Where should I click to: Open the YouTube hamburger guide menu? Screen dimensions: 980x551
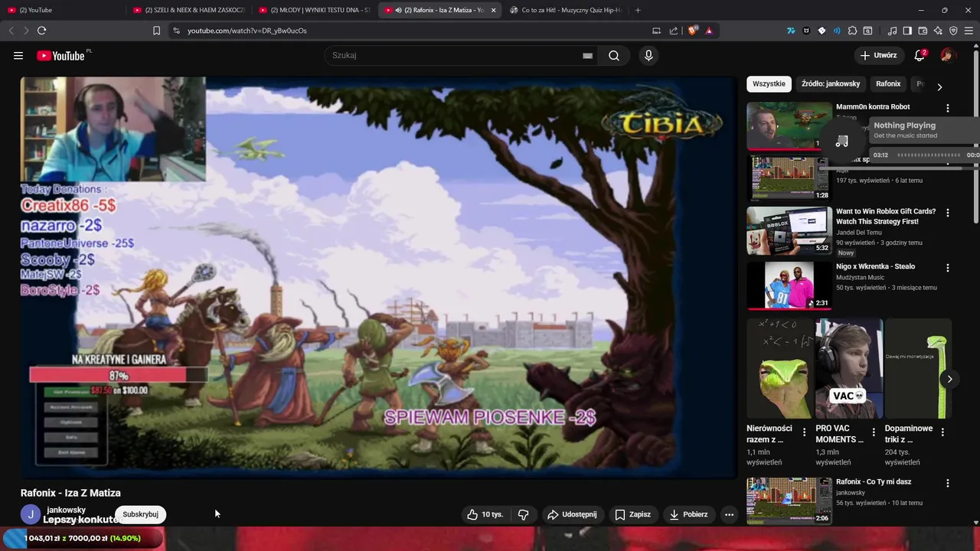pyautogui.click(x=18, y=55)
